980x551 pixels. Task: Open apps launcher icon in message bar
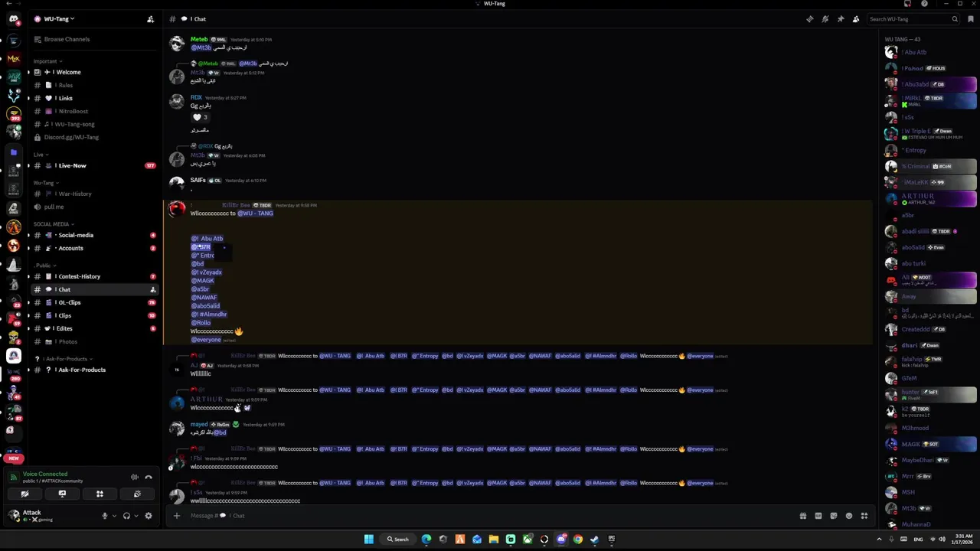864,516
